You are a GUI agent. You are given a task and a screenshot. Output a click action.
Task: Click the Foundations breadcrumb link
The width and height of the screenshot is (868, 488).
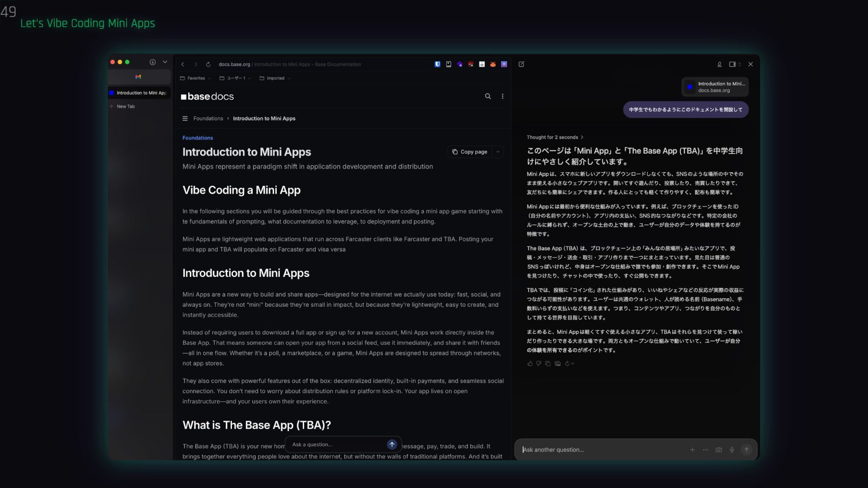coord(208,118)
